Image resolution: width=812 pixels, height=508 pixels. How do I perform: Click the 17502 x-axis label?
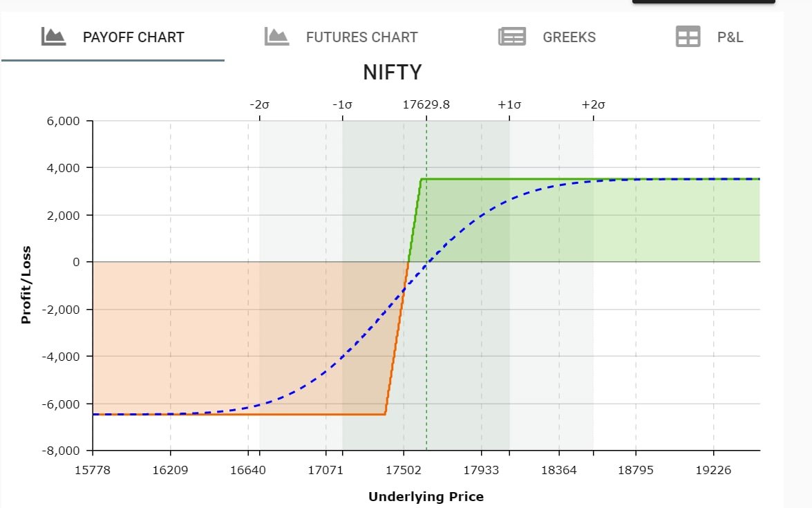[x=404, y=470]
